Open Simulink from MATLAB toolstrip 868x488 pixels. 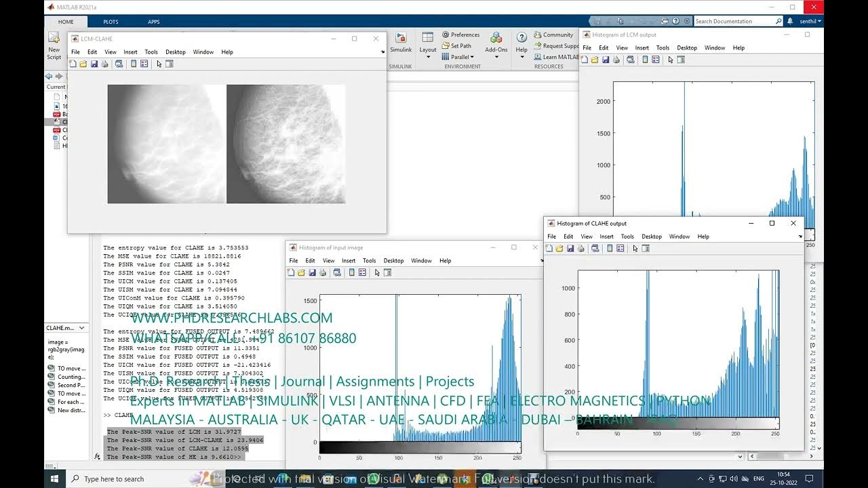point(401,42)
